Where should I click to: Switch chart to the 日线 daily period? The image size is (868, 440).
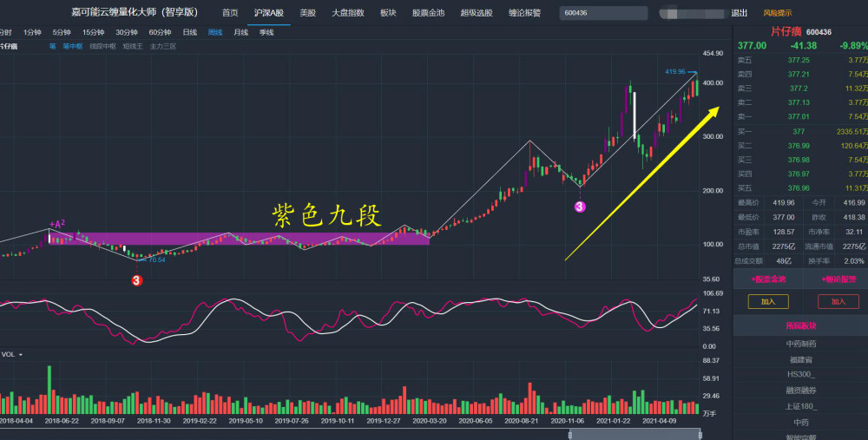[x=190, y=32]
